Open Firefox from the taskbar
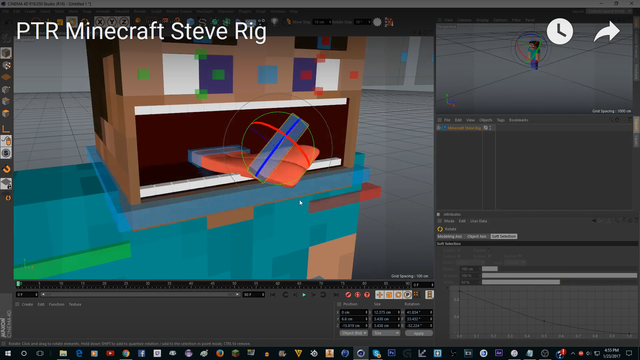 220,353
